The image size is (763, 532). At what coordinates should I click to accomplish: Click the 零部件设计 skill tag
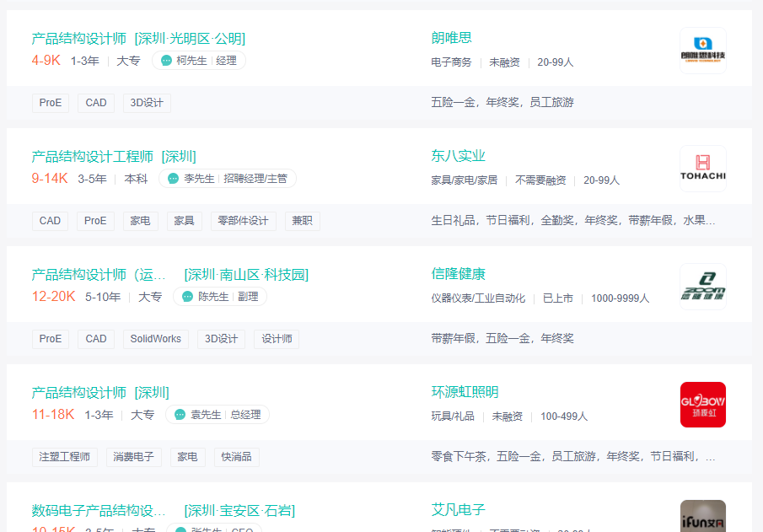click(243, 221)
